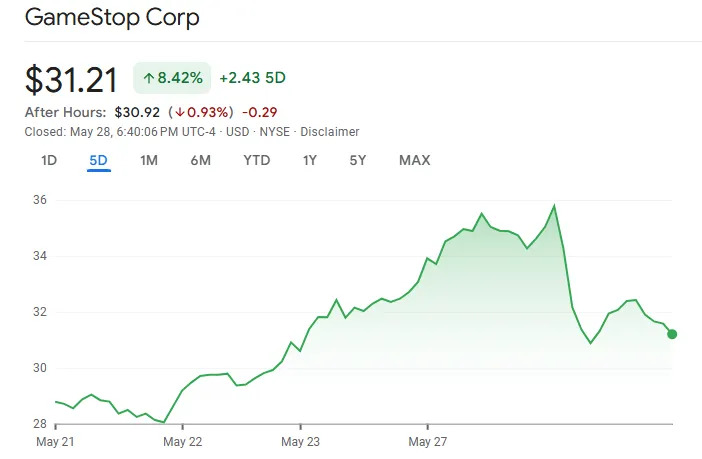Open the 1Y chart range
This screenshot has width=702, height=459.
[310, 160]
